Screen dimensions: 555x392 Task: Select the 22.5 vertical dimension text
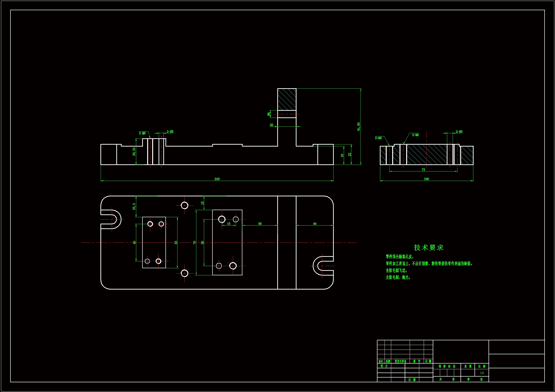(x=134, y=206)
